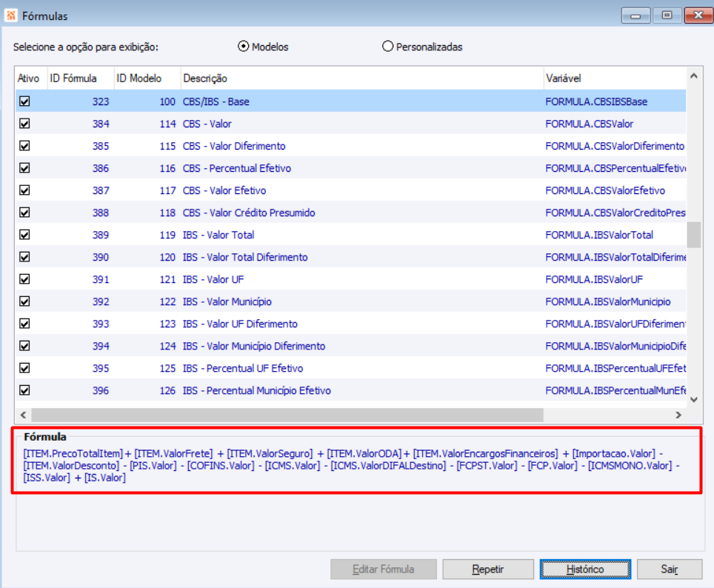Click the Repetir button
This screenshot has width=714, height=588.
(x=487, y=569)
